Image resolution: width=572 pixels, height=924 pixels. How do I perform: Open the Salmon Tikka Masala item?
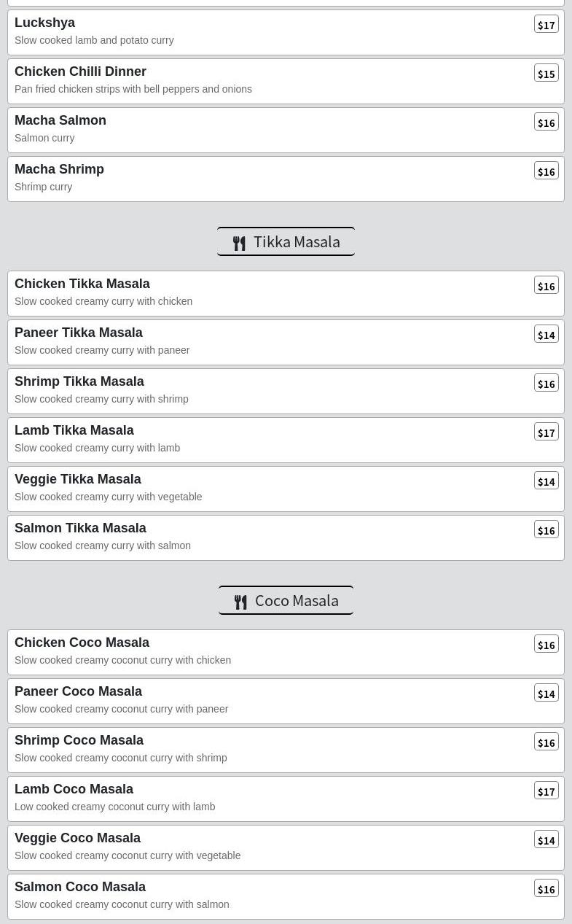80,528
